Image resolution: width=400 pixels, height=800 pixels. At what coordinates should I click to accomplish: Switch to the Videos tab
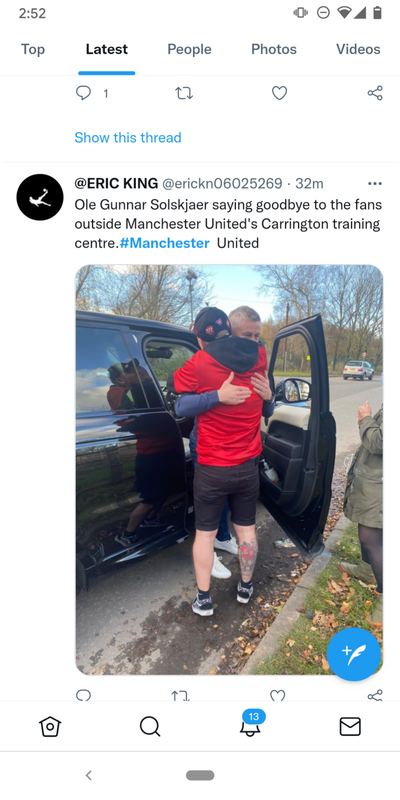click(358, 49)
